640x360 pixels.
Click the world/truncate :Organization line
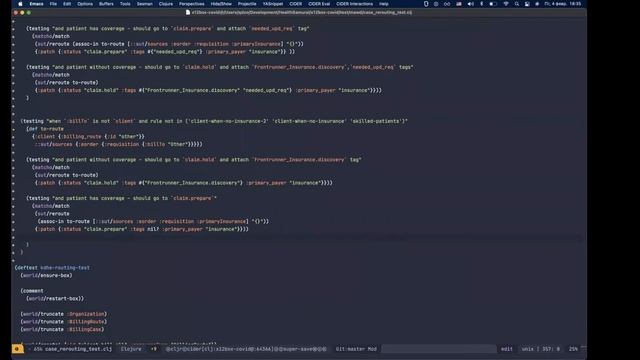(64, 314)
